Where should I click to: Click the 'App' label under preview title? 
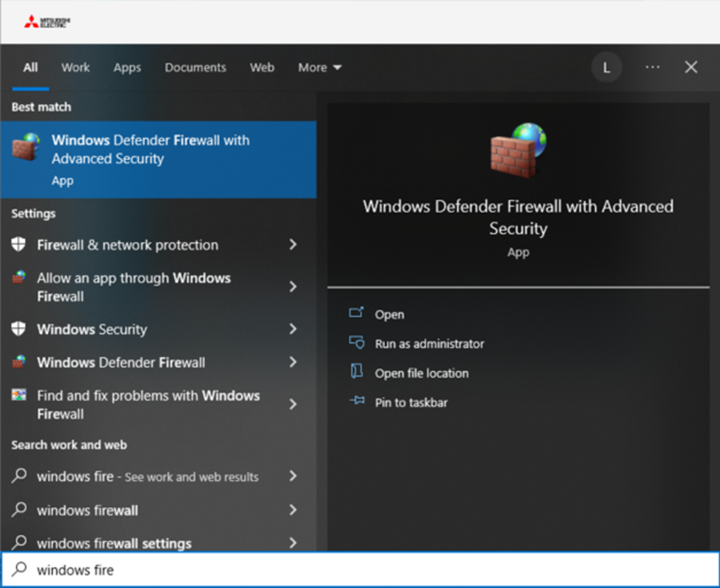tap(519, 253)
